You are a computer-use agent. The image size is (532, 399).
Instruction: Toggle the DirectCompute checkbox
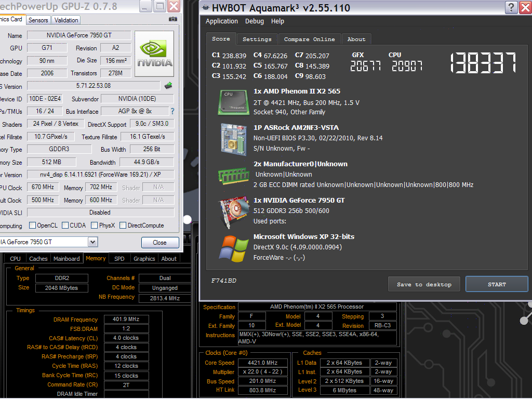click(x=123, y=225)
